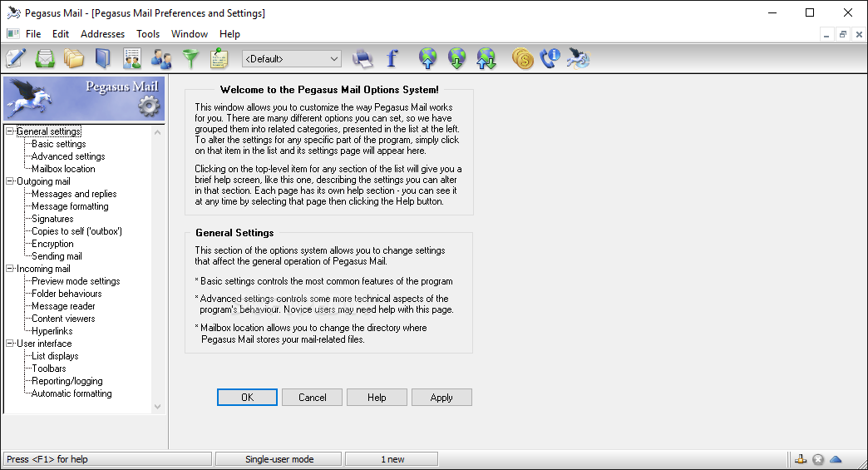Select Basic settings in tree

coord(59,144)
